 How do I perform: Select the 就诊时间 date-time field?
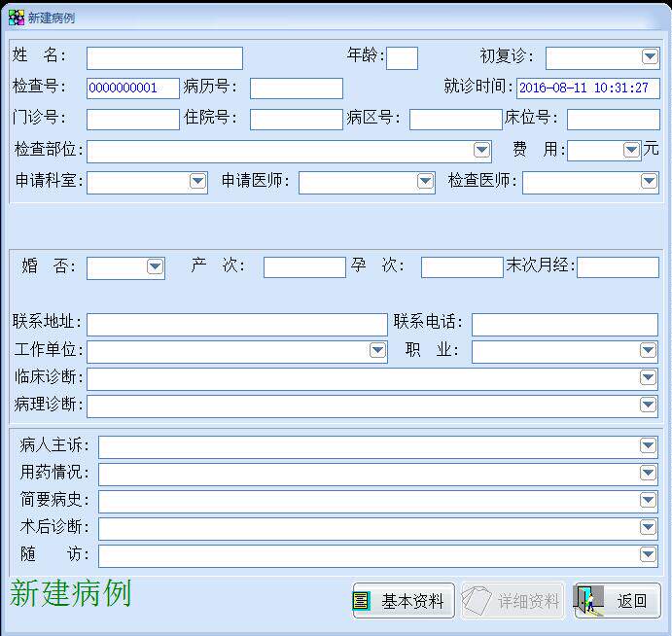tap(588, 88)
